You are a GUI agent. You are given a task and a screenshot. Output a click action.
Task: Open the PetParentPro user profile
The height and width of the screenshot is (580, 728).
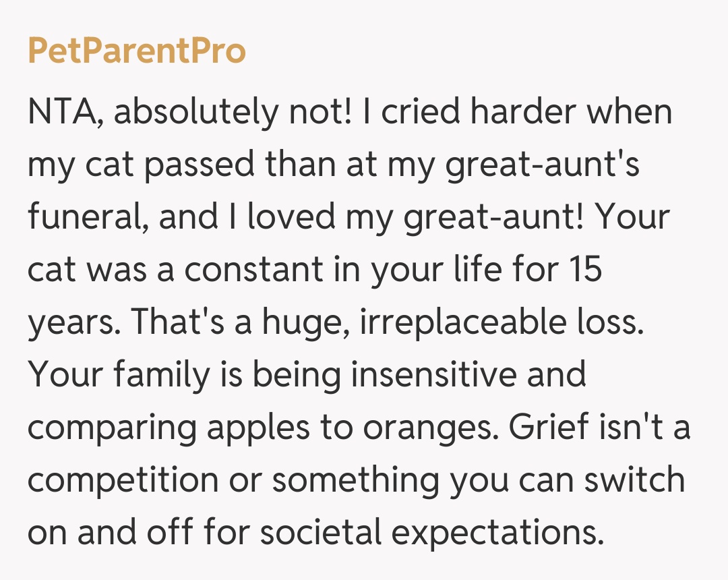[137, 51]
